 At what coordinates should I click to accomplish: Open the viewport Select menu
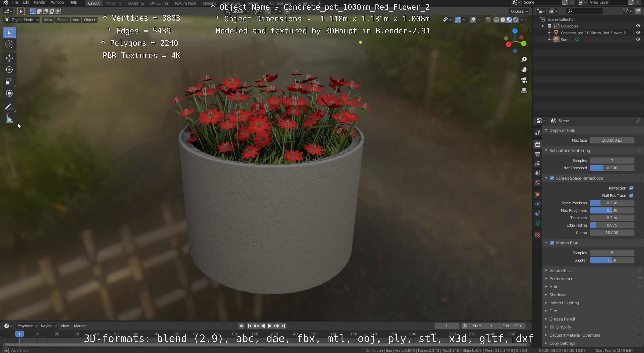(x=62, y=20)
